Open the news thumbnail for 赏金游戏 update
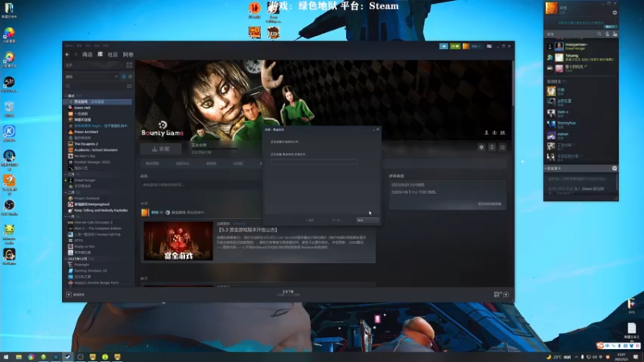This screenshot has height=362, width=644. pyautogui.click(x=178, y=241)
